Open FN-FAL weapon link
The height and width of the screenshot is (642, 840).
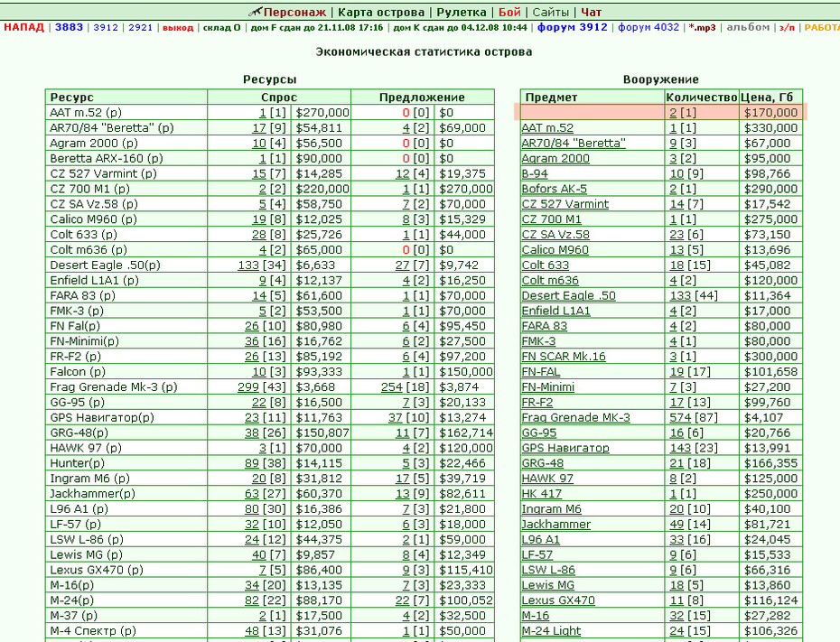pyautogui.click(x=541, y=372)
